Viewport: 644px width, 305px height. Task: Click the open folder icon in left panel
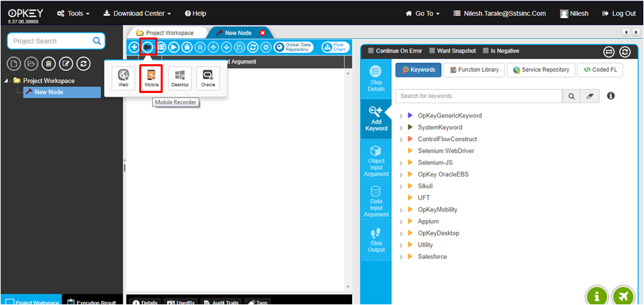pyautogui.click(x=31, y=64)
